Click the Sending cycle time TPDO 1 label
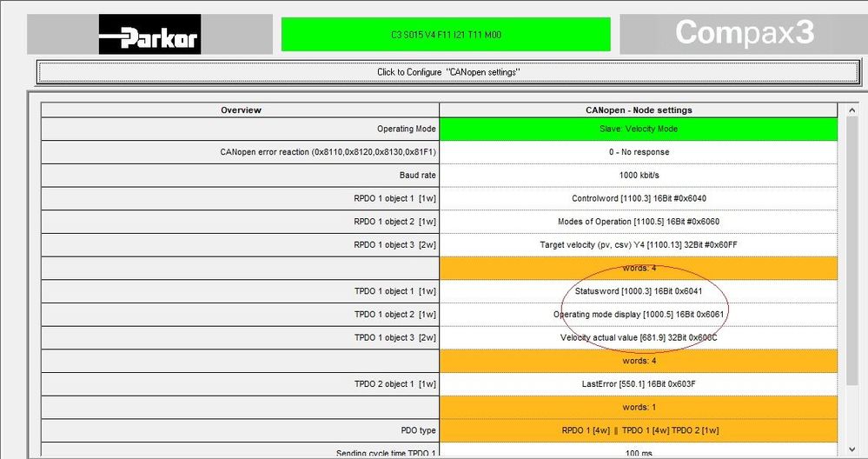The image size is (868, 459). click(x=386, y=453)
